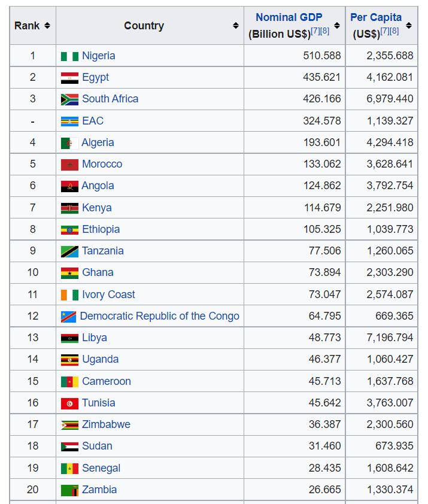Screen dimensions: 428x504
Task: Click reference [8] beside Per Capita US$
Action: coord(394,31)
